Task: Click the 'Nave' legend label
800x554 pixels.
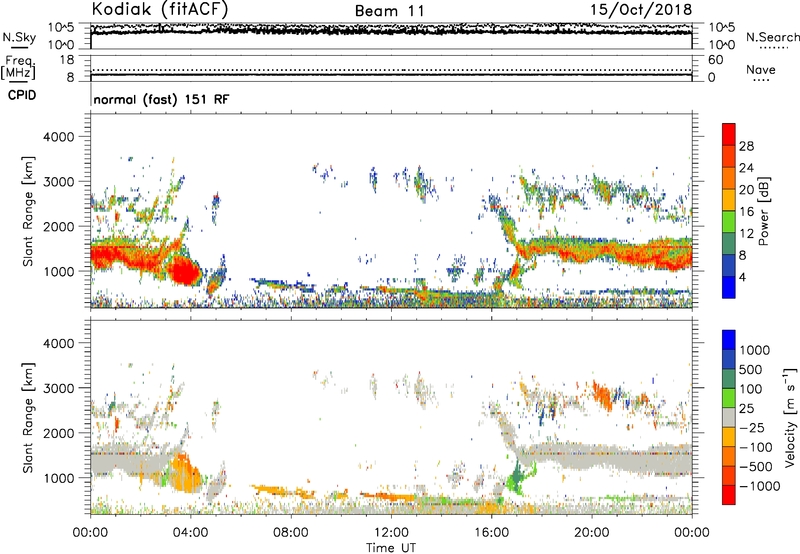Action: coord(761,69)
